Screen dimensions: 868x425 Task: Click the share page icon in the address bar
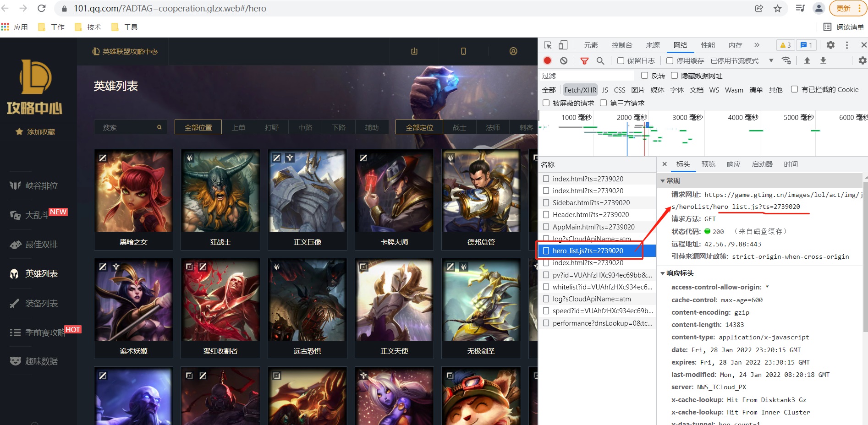click(759, 8)
